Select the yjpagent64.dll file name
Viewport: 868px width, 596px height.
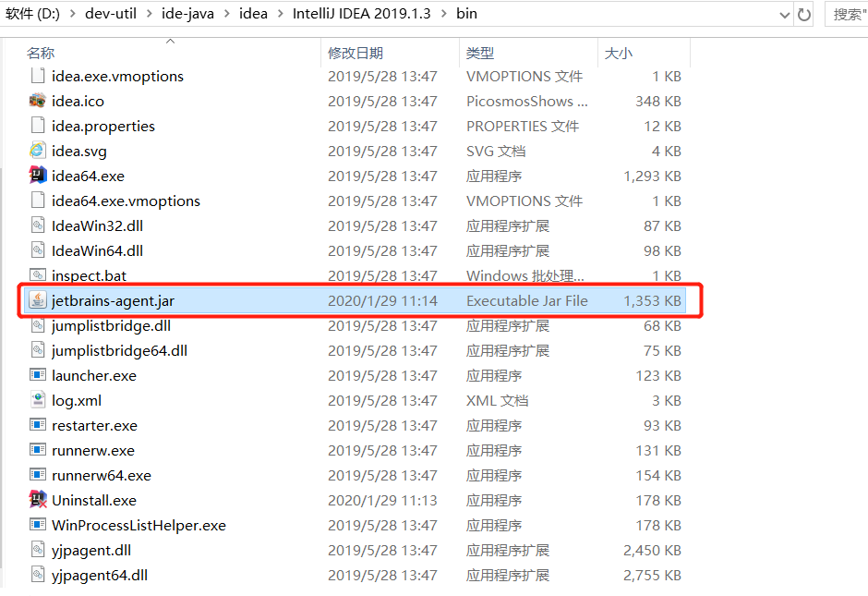100,575
